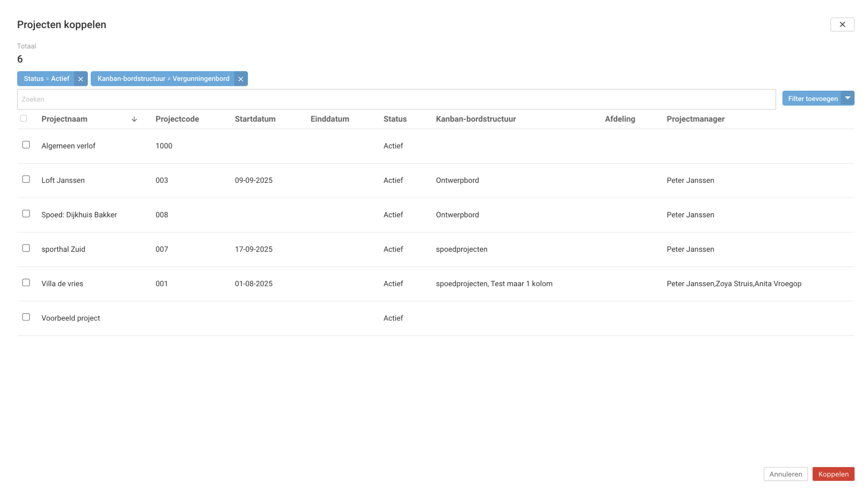
Task: Remove the Kanban-bordstructuur Vergunningenbord filter
Action: (x=240, y=79)
